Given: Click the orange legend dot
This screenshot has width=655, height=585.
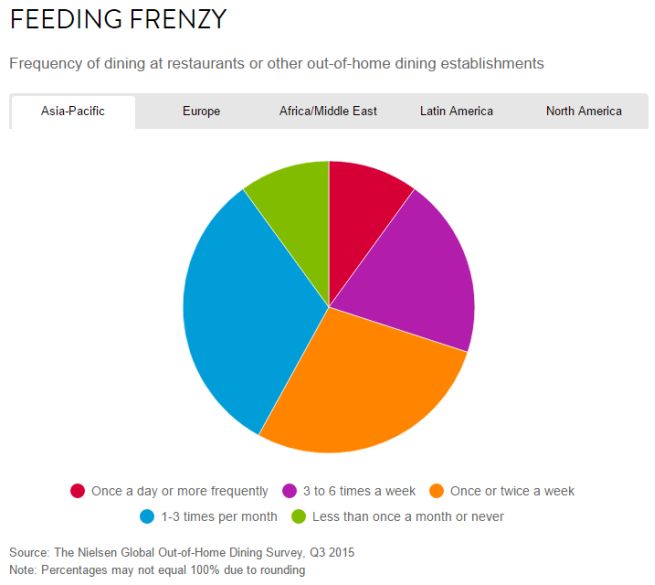Looking at the screenshot, I should pyautogui.click(x=436, y=491).
